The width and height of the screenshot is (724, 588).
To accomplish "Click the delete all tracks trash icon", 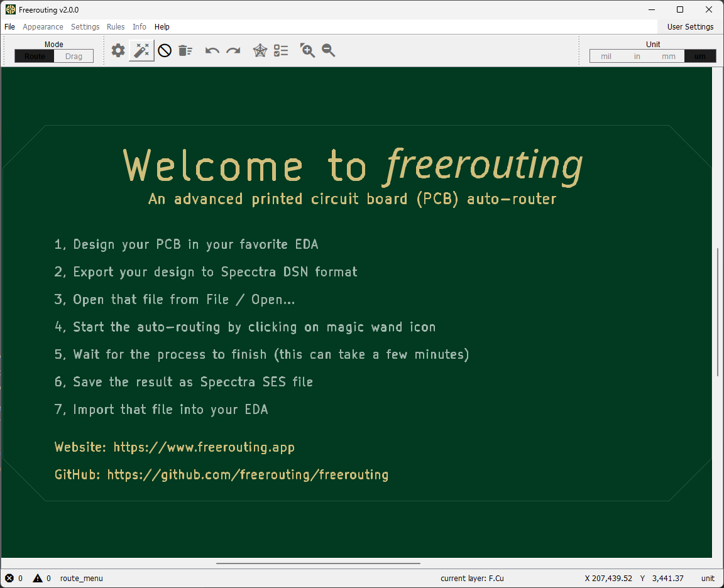I will 185,50.
